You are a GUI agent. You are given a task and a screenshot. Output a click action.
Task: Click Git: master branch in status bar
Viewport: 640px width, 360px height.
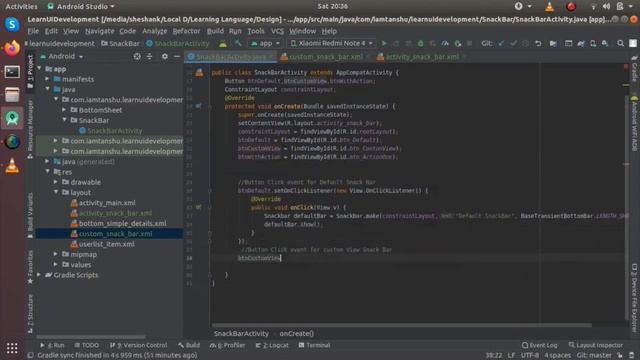[x=593, y=356]
